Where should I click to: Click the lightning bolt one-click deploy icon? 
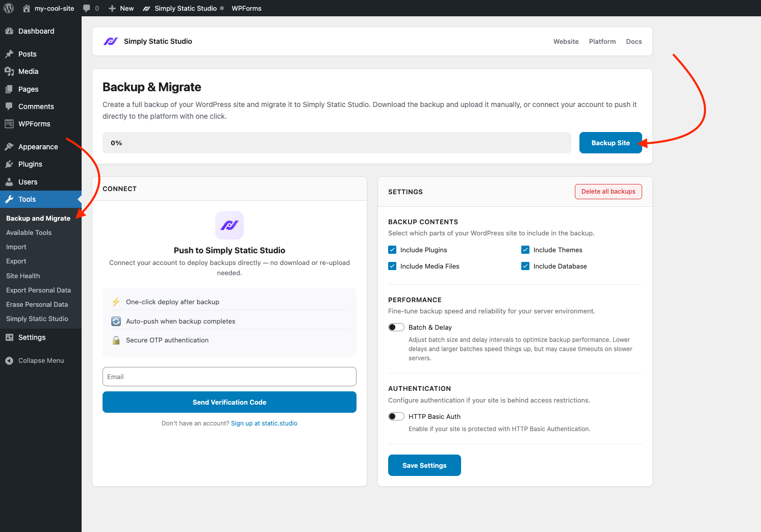click(116, 302)
